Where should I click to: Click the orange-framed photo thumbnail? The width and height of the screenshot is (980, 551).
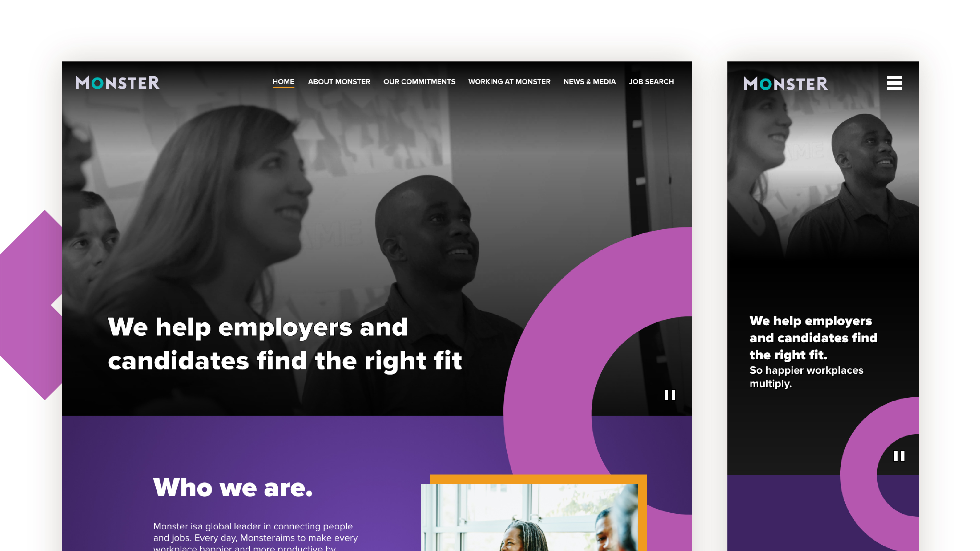(534, 513)
